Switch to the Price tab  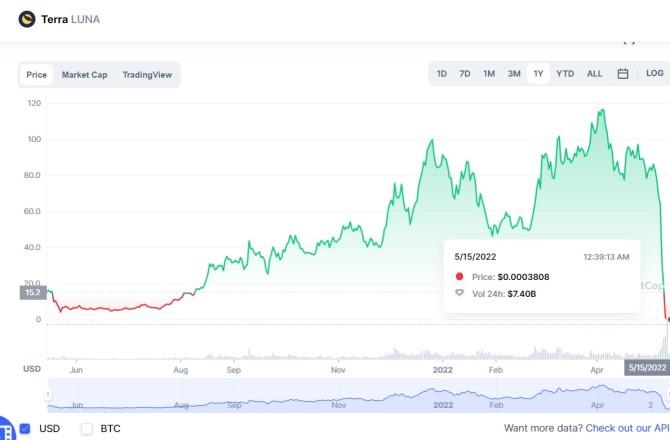click(36, 75)
